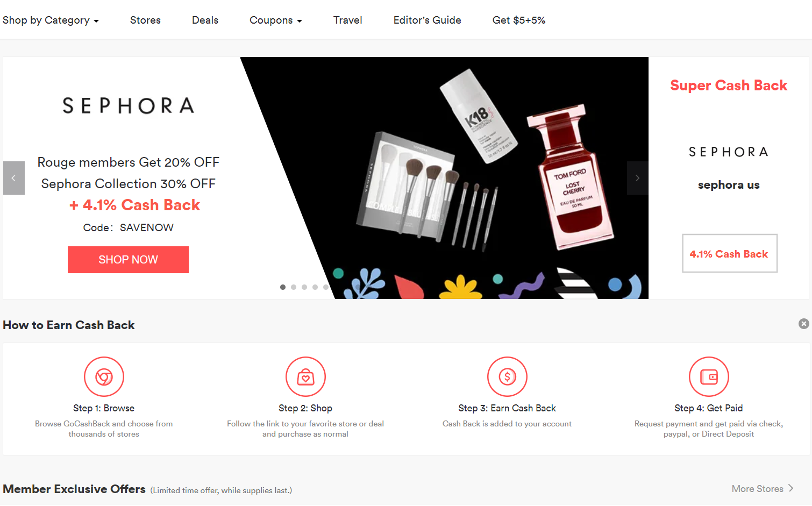Click the SHOP NOW button

click(128, 260)
